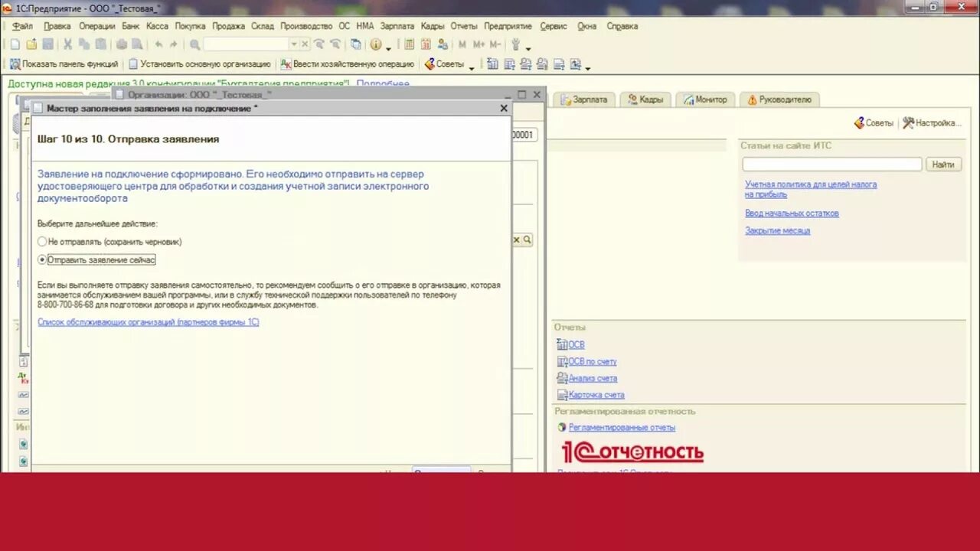The height and width of the screenshot is (551, 980).
Task: Click the M memory button in the toolbar
Action: click(462, 44)
